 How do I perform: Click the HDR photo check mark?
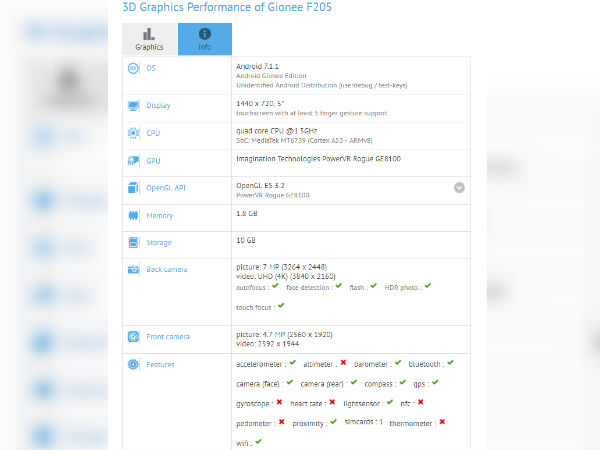pyautogui.click(x=427, y=286)
